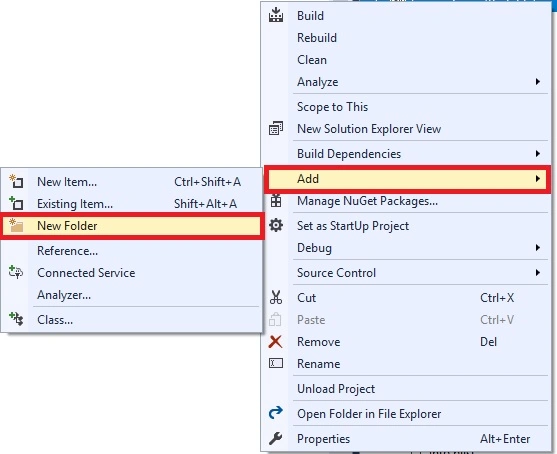
Task: Expand the Source Control submenu arrow
Action: (x=538, y=272)
